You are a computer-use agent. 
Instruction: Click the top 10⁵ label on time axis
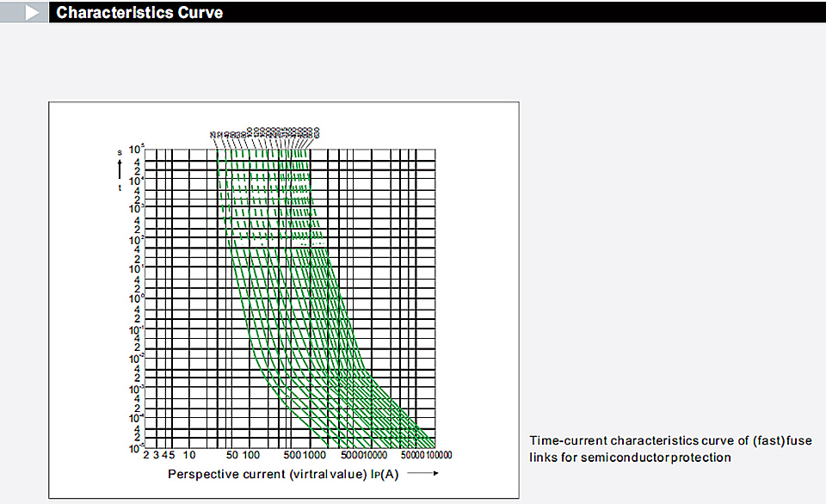point(137,150)
